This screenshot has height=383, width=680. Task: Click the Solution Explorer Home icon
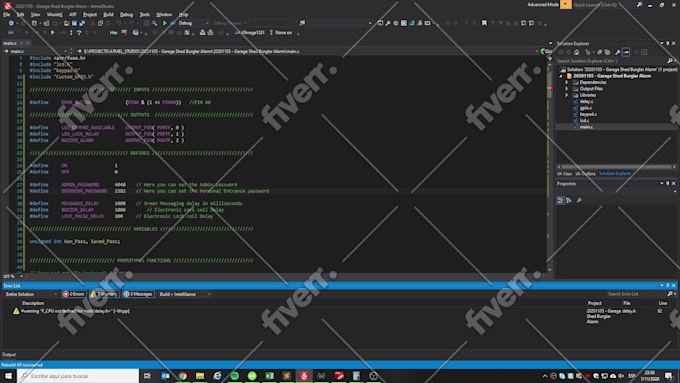[576, 52]
